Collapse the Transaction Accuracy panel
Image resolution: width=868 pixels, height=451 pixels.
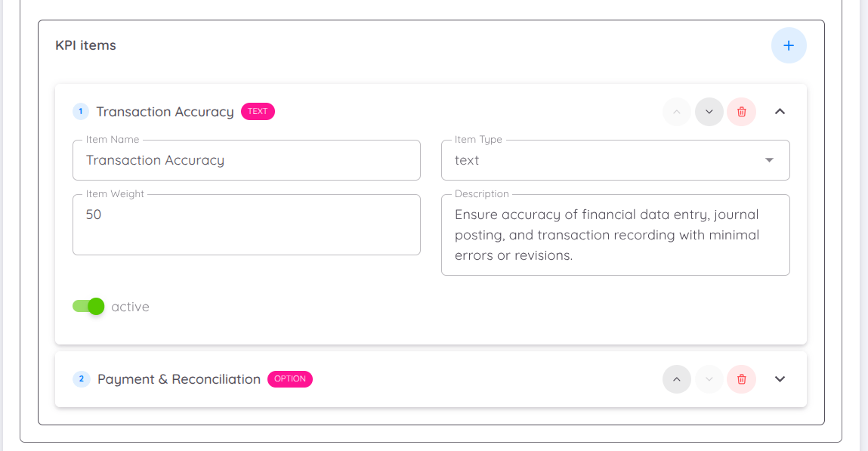click(x=780, y=112)
